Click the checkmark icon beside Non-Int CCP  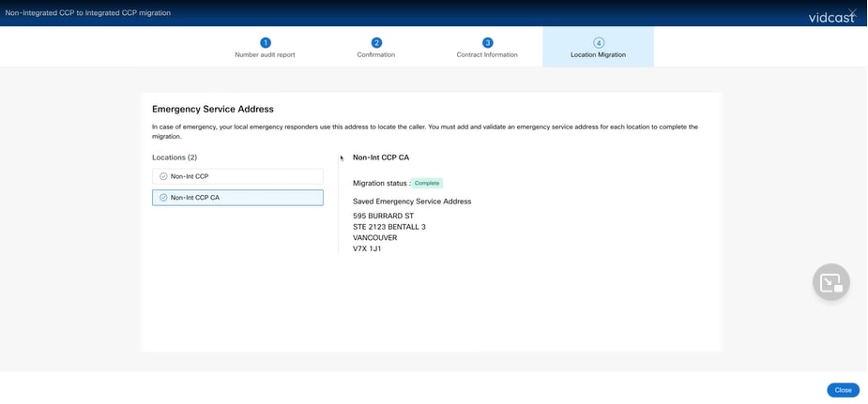pos(163,176)
